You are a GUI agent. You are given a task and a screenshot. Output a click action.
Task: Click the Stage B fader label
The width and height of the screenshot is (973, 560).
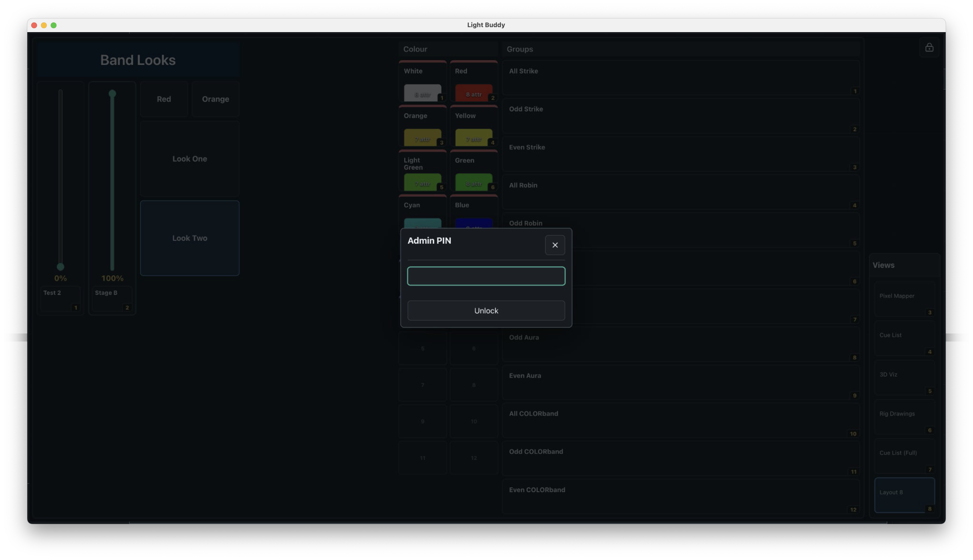coord(112,299)
